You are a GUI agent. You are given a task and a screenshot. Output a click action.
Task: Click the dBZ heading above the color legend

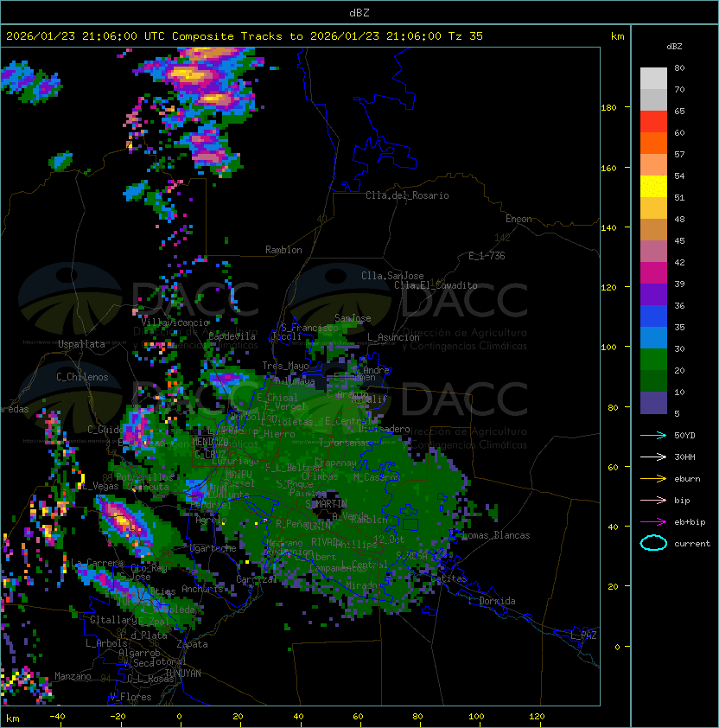coord(674,47)
